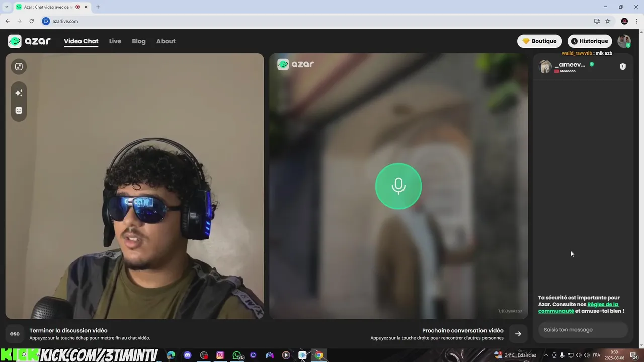Switch the FRA keyboard language

click(597, 355)
